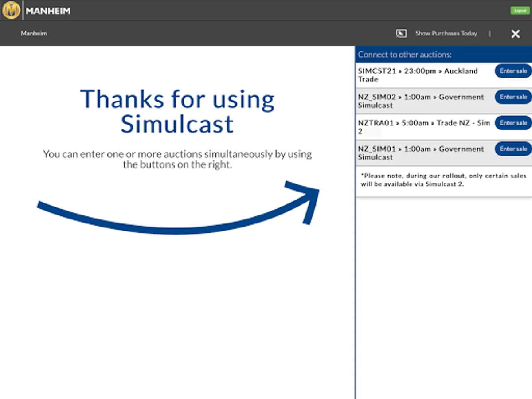This screenshot has height=399, width=532.
Task: Enter sale for SIMCST21 Auckland Trade
Action: pos(513,71)
